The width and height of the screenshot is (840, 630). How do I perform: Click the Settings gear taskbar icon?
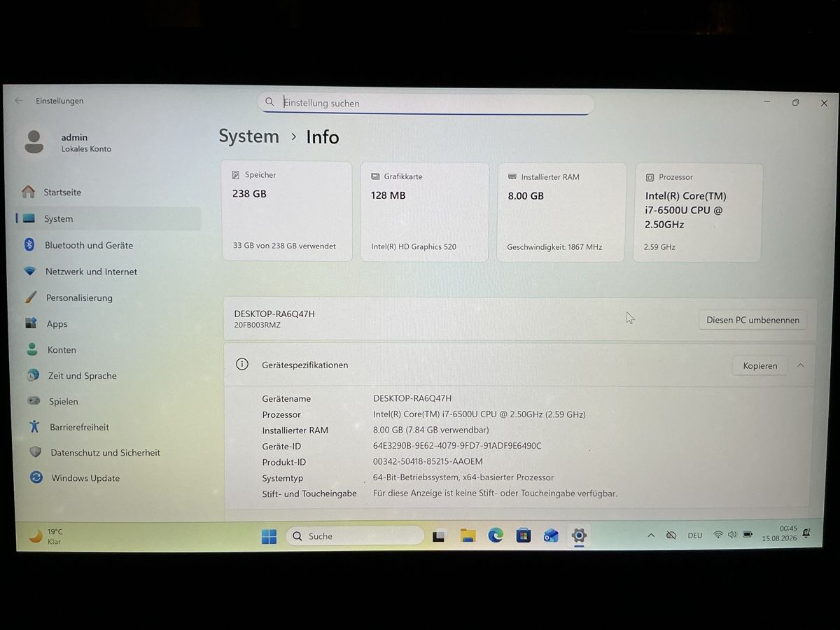click(x=578, y=536)
